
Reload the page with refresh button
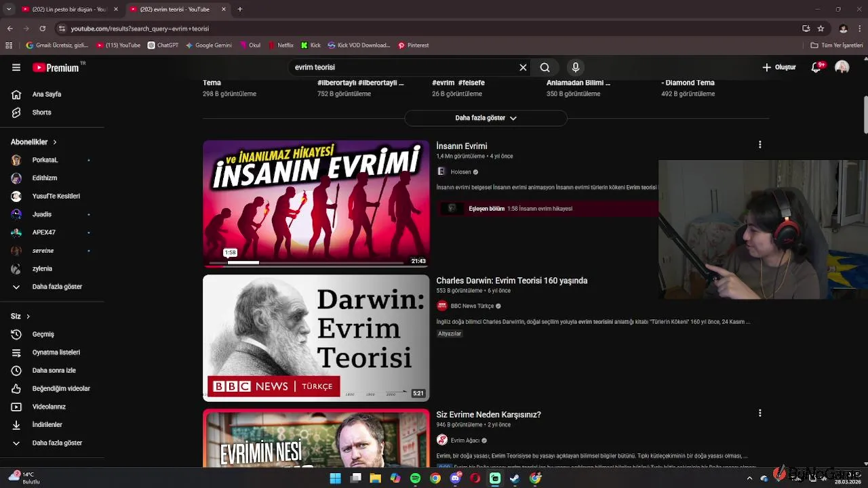pyautogui.click(x=42, y=28)
